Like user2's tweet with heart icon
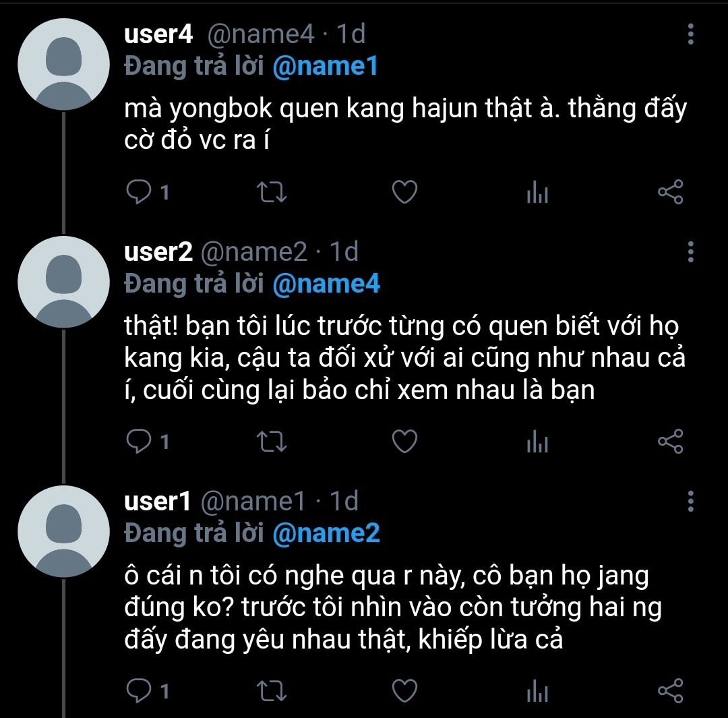Image resolution: width=728 pixels, height=718 pixels. [405, 441]
